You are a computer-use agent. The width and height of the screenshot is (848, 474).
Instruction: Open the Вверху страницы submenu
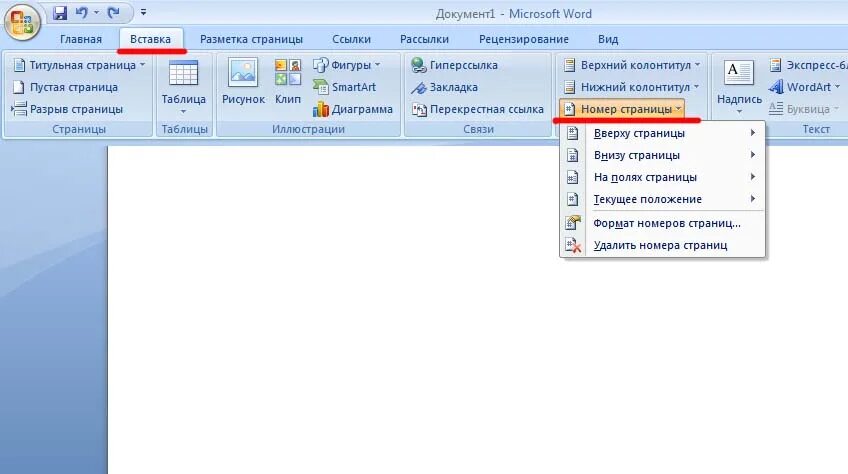coord(662,133)
